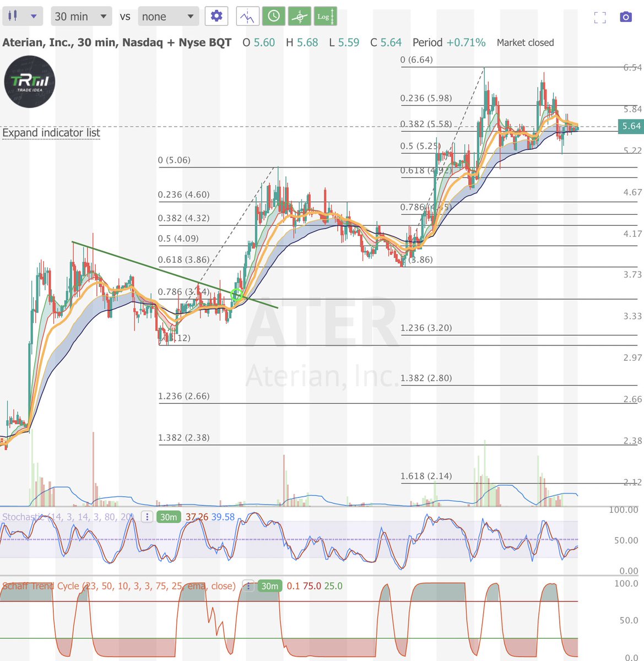Click the 6.54 price axis label

pyautogui.click(x=632, y=67)
